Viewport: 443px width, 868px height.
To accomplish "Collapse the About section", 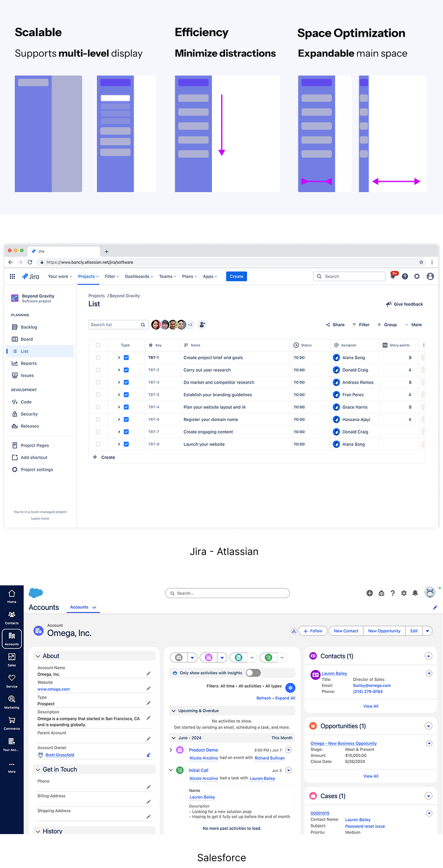I will point(38,656).
